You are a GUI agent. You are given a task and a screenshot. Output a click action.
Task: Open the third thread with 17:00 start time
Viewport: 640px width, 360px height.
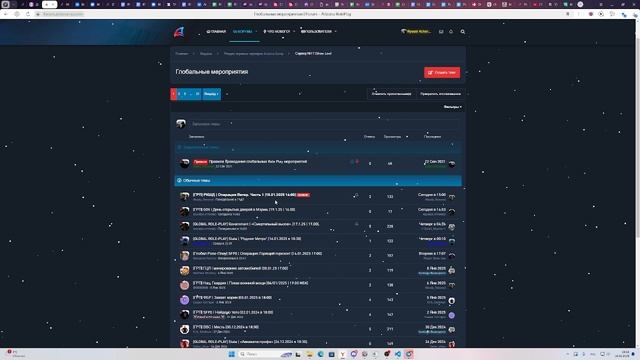pyautogui.click(x=256, y=224)
